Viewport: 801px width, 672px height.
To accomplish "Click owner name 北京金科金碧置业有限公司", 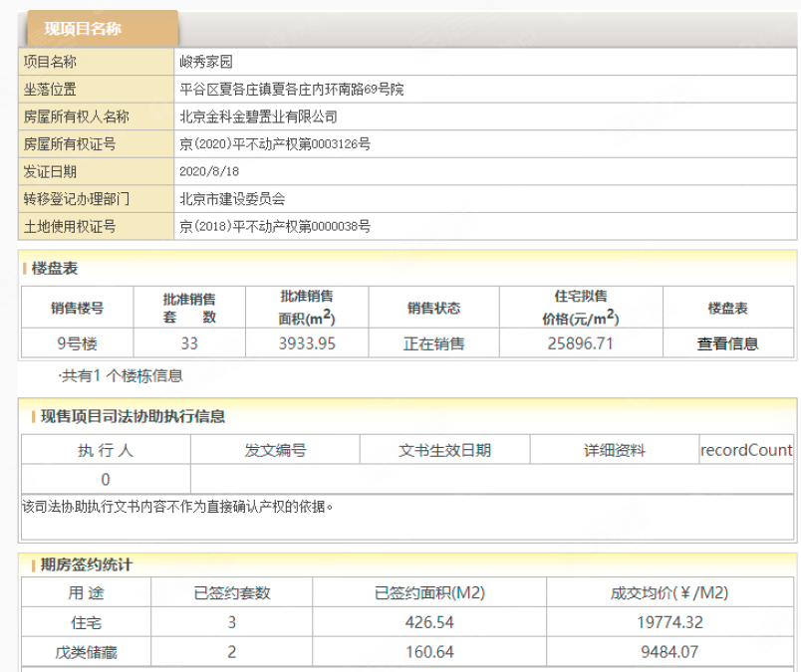I will point(258,116).
